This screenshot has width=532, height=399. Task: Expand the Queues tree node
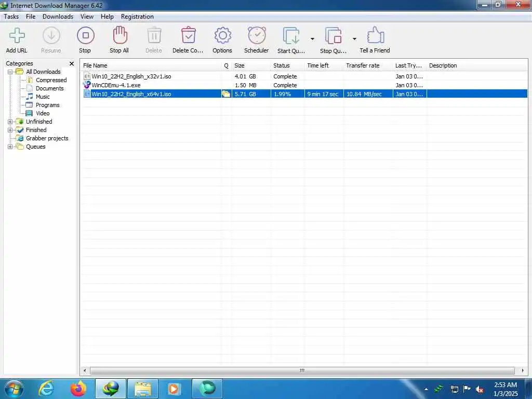tap(10, 147)
